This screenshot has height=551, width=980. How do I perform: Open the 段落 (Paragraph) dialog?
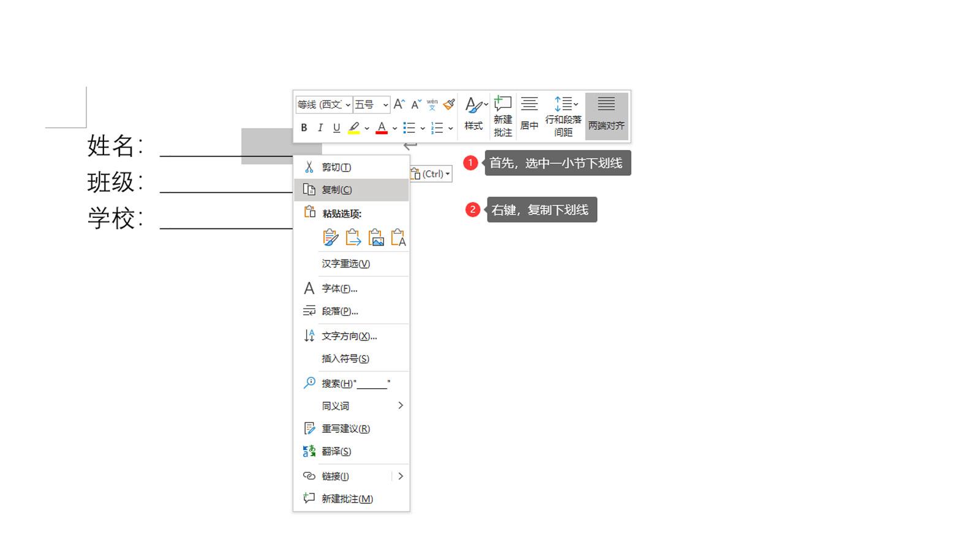[x=341, y=310]
